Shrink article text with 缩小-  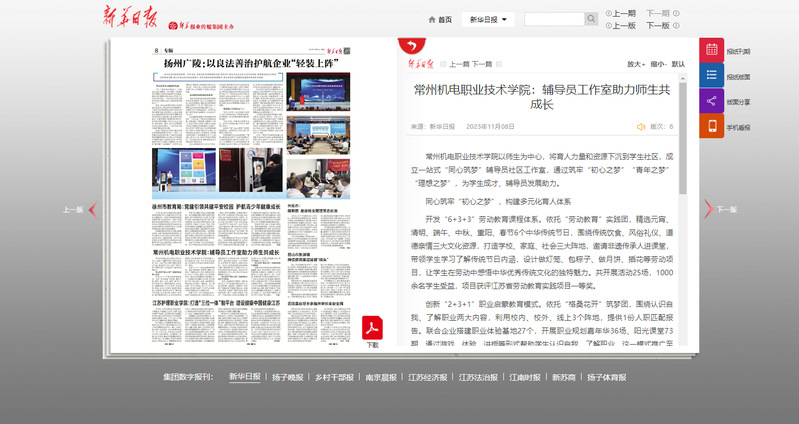657,64
